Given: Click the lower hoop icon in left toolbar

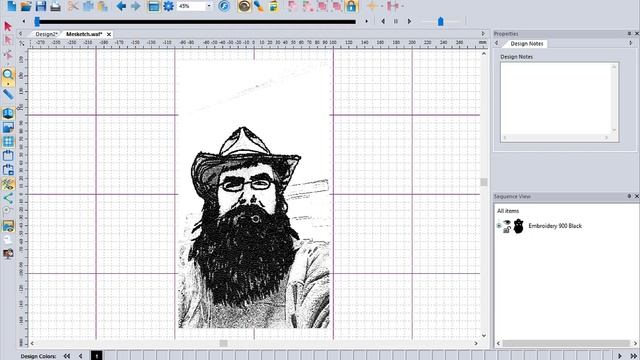Looking at the screenshot, I should [8, 170].
